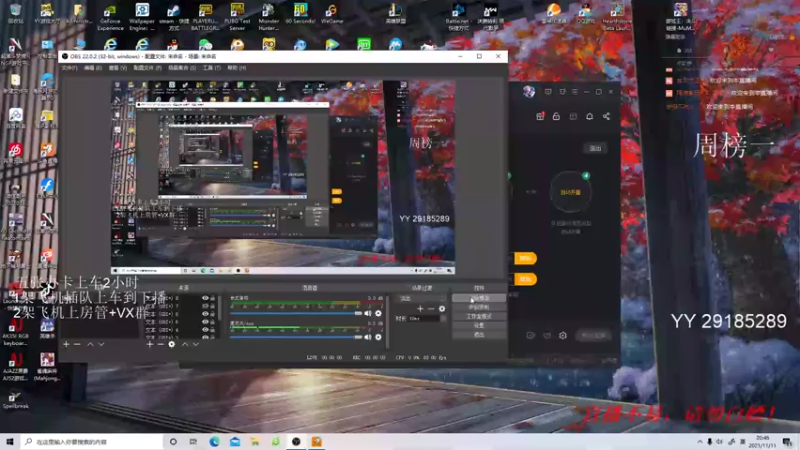Remove scene transition with minus icon
The image size is (800, 450).
[431, 309]
